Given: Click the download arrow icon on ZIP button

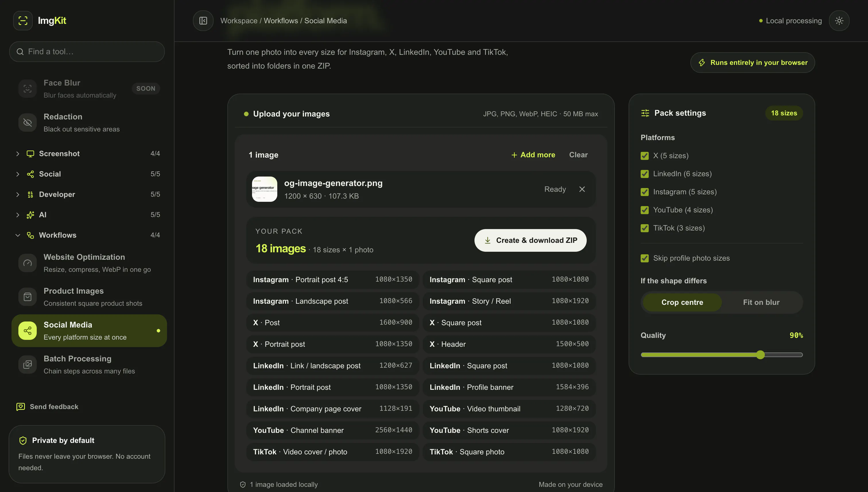Looking at the screenshot, I should pyautogui.click(x=487, y=240).
